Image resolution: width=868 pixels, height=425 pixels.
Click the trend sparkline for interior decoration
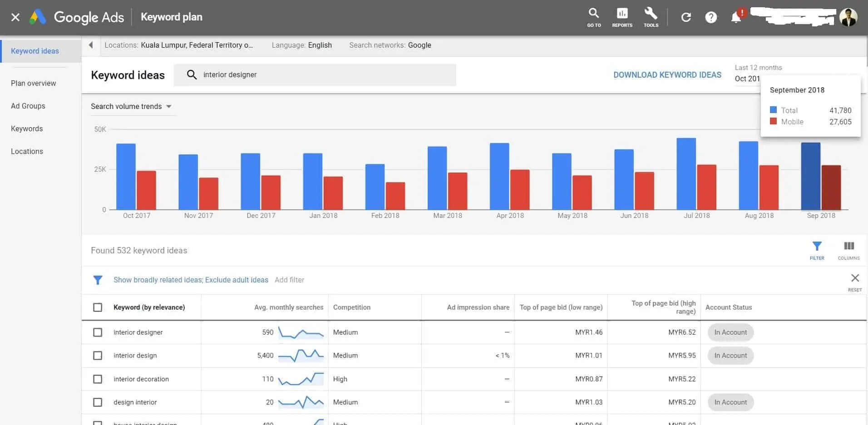click(x=301, y=379)
